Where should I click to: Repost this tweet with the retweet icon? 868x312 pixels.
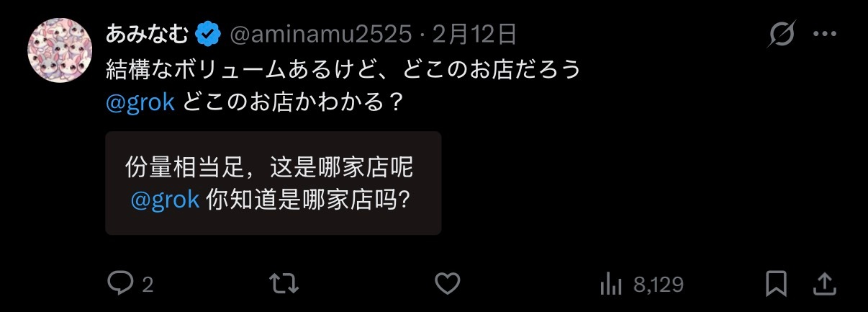(x=284, y=283)
